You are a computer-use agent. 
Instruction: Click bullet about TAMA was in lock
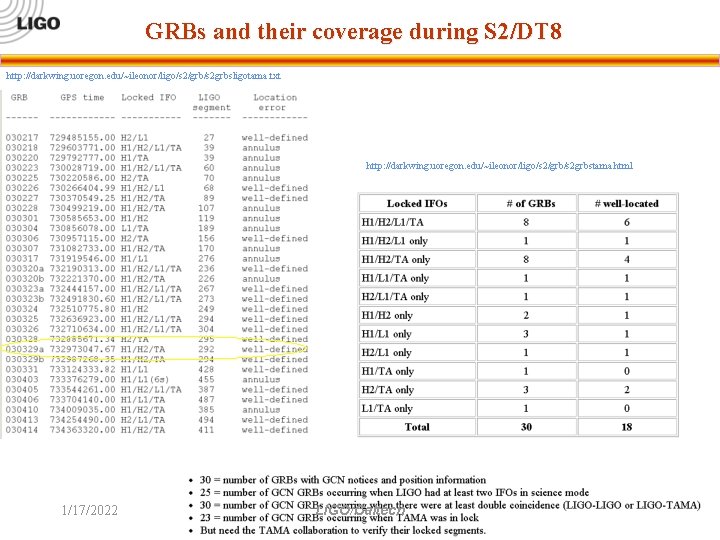click(x=339, y=518)
